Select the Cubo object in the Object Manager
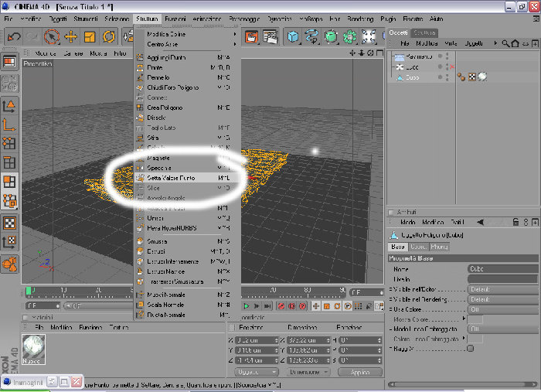The width and height of the screenshot is (541, 392). coord(412,77)
